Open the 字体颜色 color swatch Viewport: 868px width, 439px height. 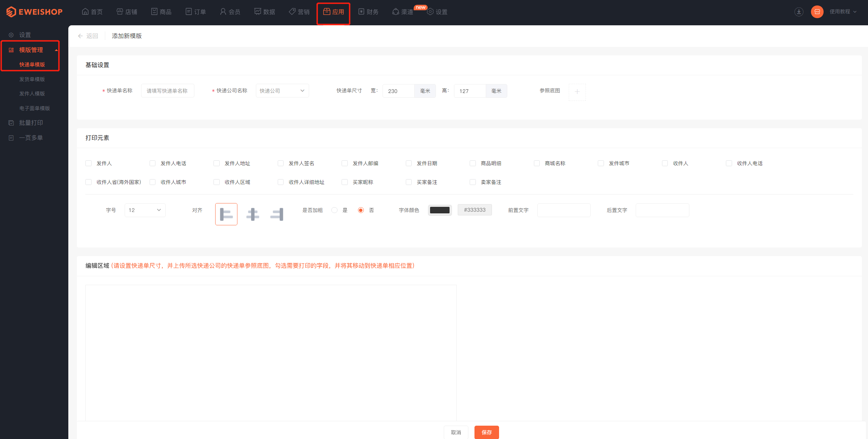[440, 210]
